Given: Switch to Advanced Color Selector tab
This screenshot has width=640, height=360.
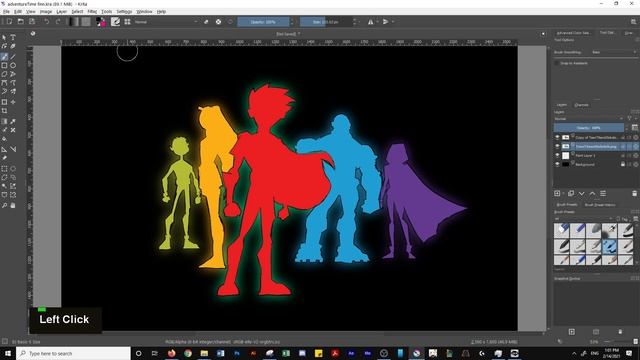Looking at the screenshot, I should point(573,33).
